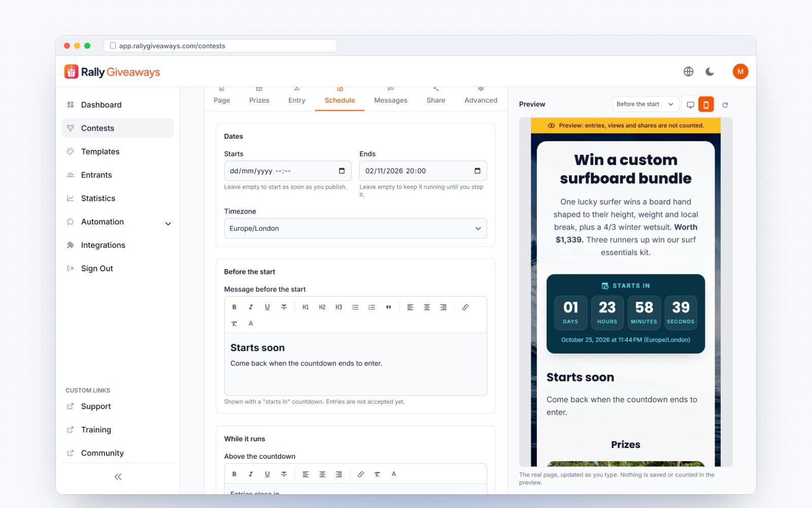This screenshot has height=508, width=812.
Task: Apply H3 heading in message editor
Action: (x=339, y=307)
